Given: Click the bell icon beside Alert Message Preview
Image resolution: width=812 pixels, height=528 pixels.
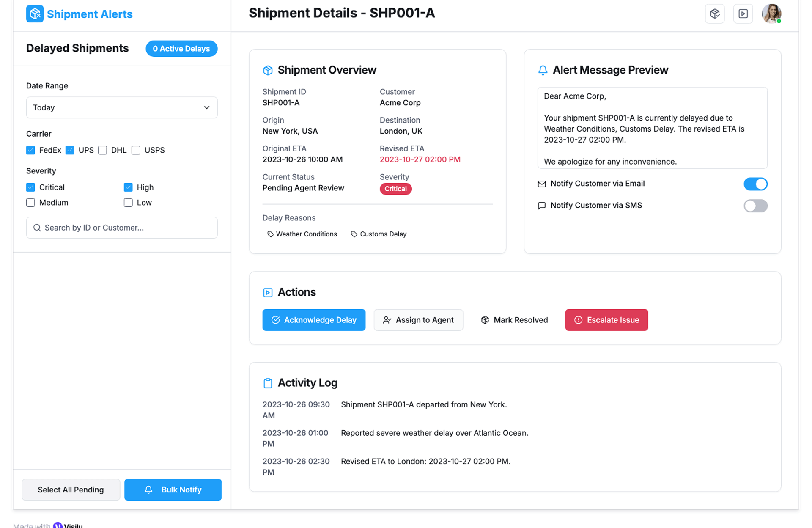Looking at the screenshot, I should click(x=543, y=70).
